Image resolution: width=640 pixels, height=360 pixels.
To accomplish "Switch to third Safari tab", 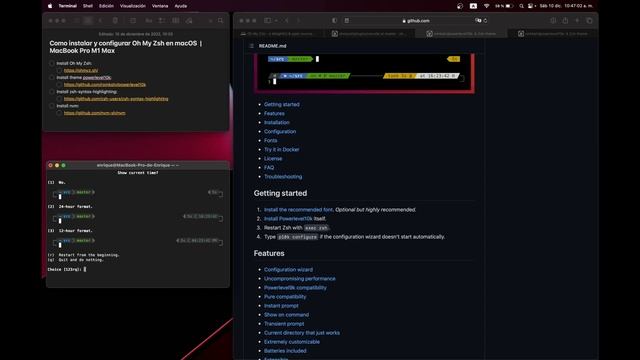I will click(461, 33).
